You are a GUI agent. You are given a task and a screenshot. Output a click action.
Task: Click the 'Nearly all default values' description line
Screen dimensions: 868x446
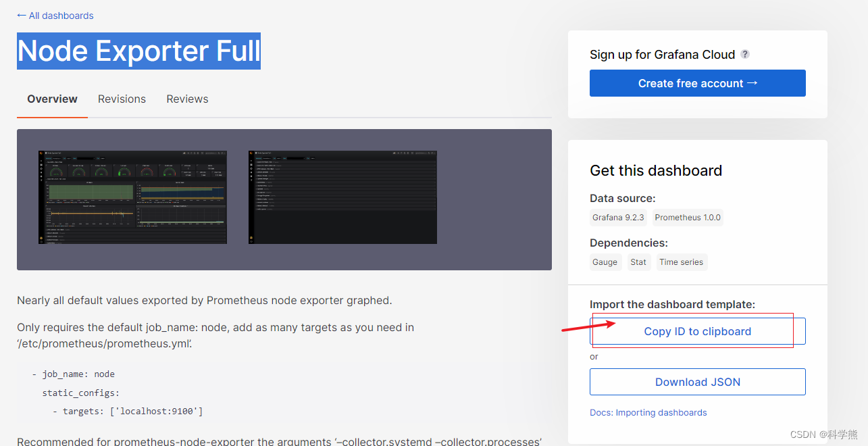[204, 300]
